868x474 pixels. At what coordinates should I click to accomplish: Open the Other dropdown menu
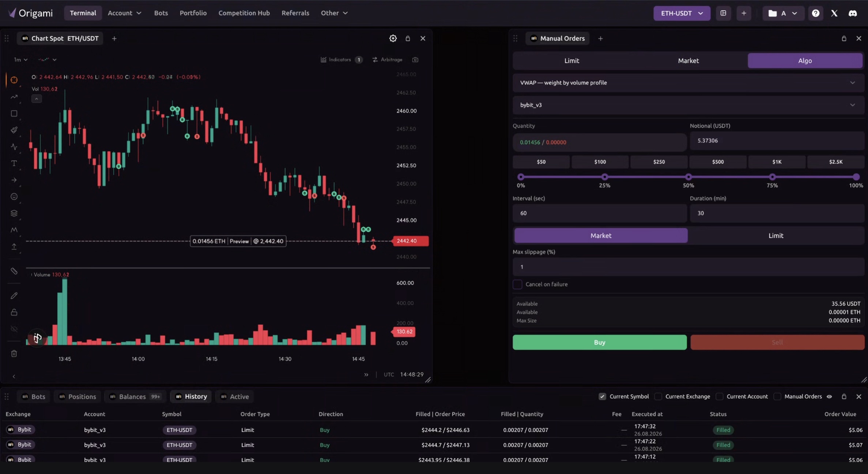point(334,13)
